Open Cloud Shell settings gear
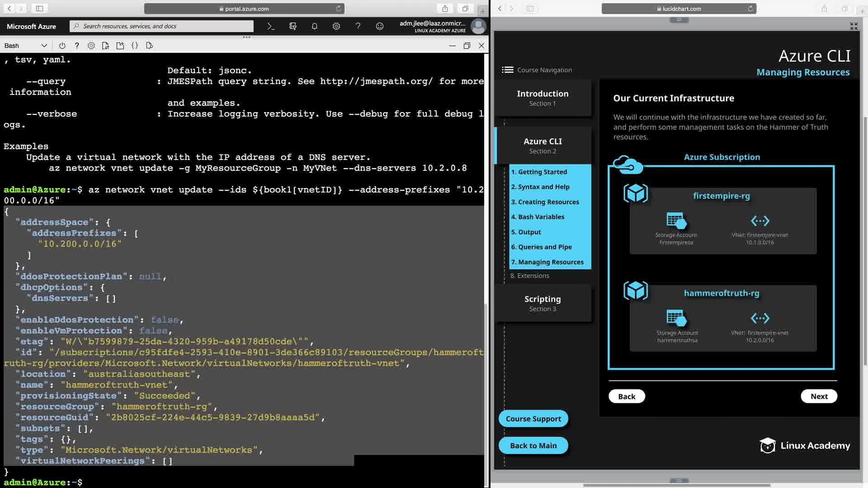The width and height of the screenshot is (868, 488). click(91, 46)
